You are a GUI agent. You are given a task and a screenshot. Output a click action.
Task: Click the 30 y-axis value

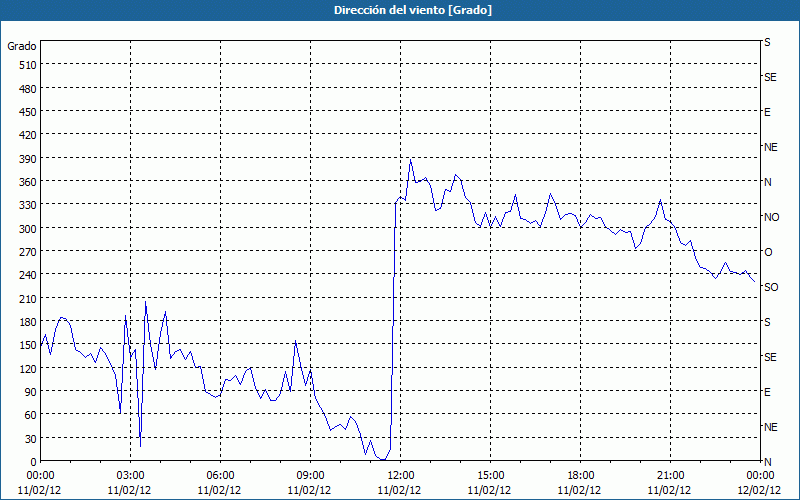coord(31,439)
